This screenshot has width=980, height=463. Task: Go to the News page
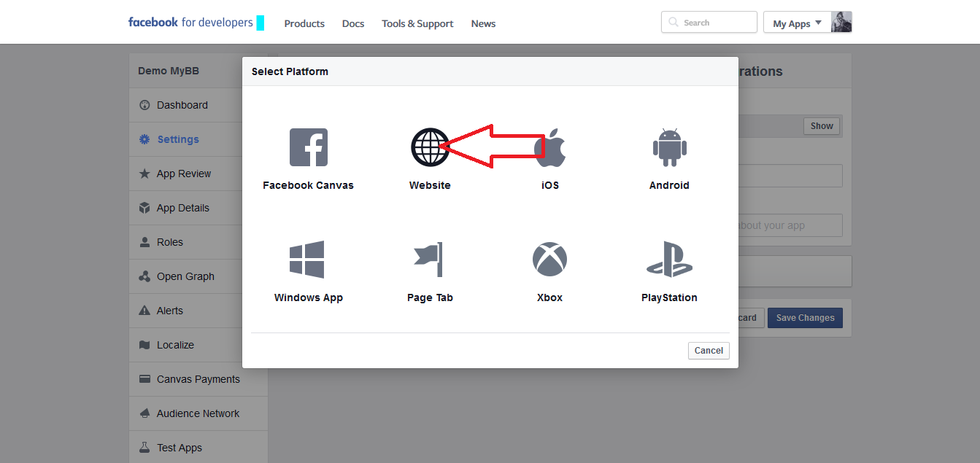(x=483, y=23)
